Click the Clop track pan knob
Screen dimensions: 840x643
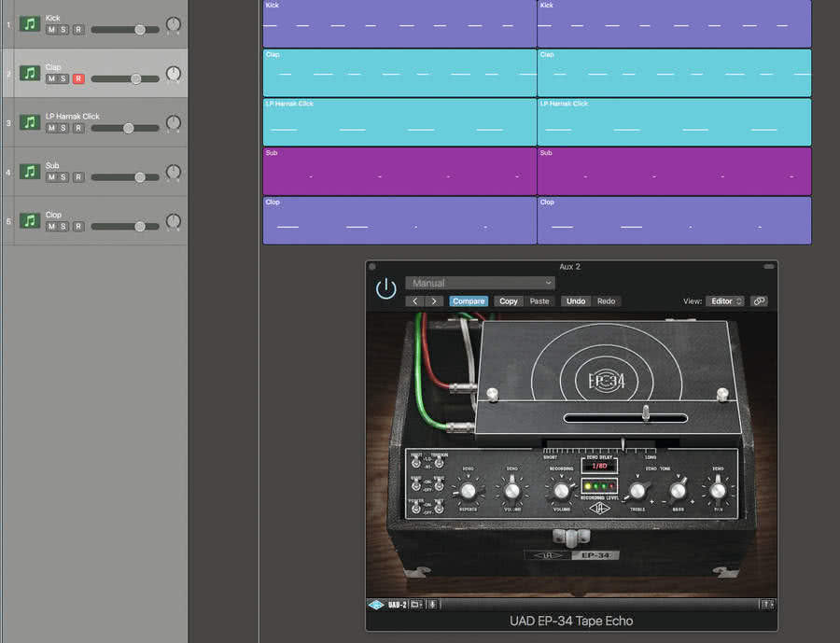coord(173,221)
